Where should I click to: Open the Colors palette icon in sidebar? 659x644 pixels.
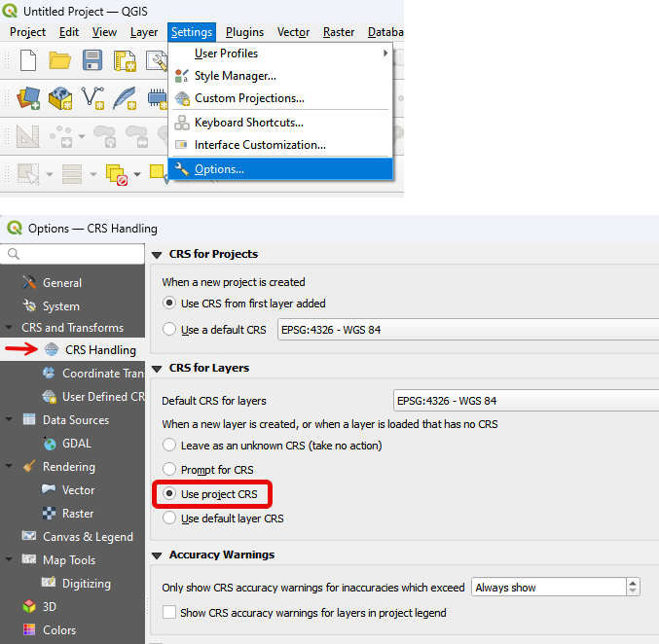[28, 630]
